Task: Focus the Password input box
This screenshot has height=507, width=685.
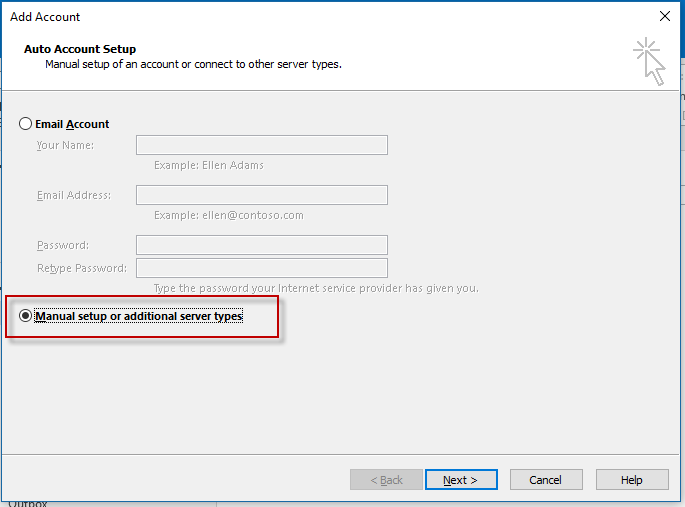Action: click(x=261, y=245)
